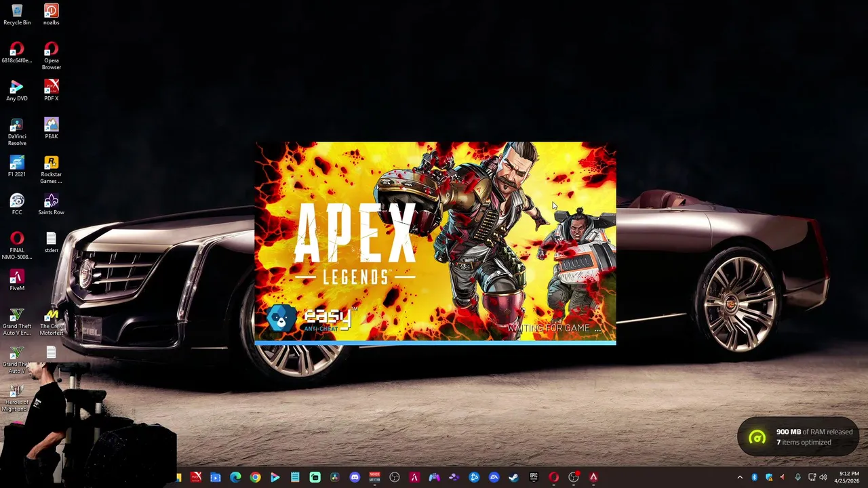Select the F1 2021 desktop icon
This screenshot has width=868, height=488.
(17, 166)
